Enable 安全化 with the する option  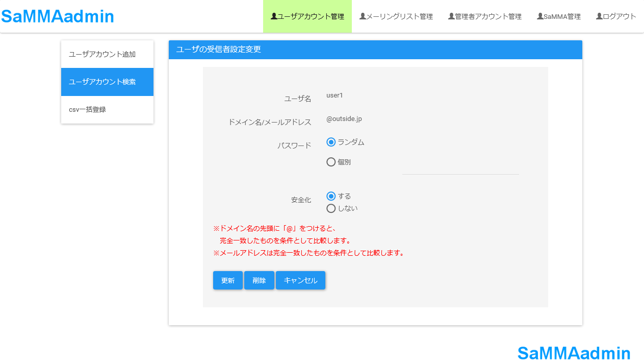331,196
